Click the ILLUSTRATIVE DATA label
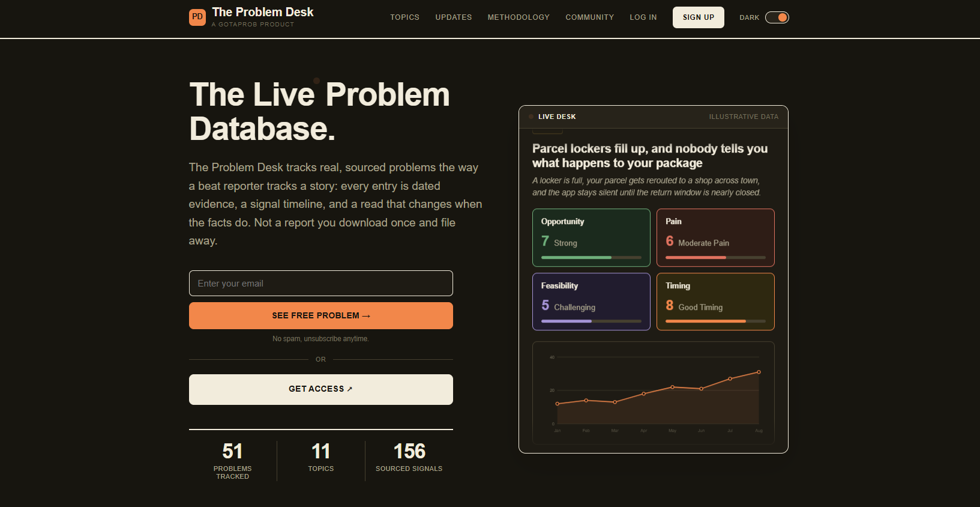The image size is (980, 507). pos(744,117)
